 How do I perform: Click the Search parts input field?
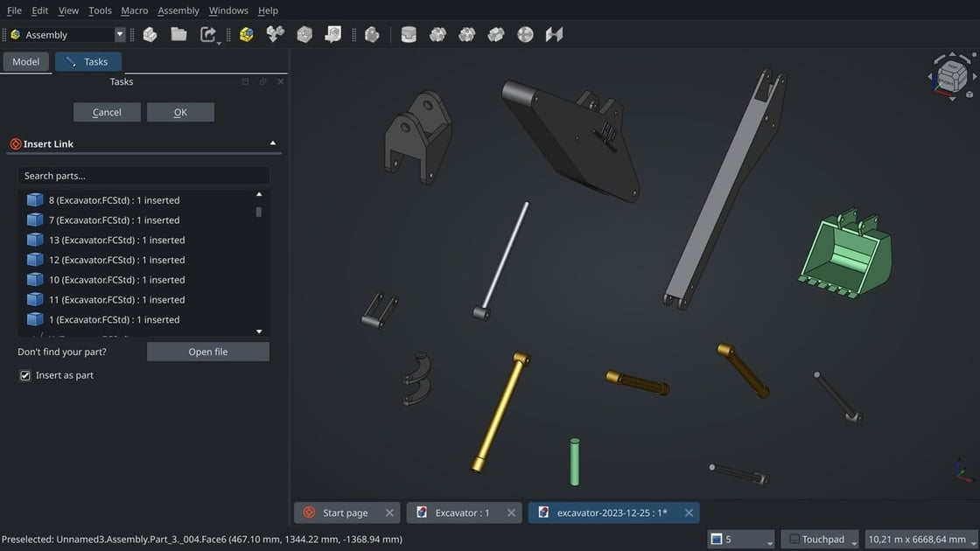143,175
